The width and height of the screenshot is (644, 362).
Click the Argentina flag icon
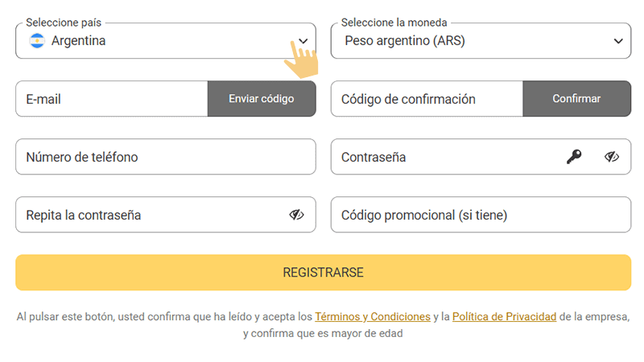tap(37, 41)
